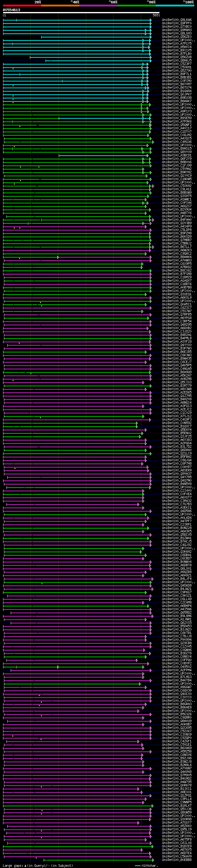Select hit UniRef100_Q9FPF0

tap(177, 23)
